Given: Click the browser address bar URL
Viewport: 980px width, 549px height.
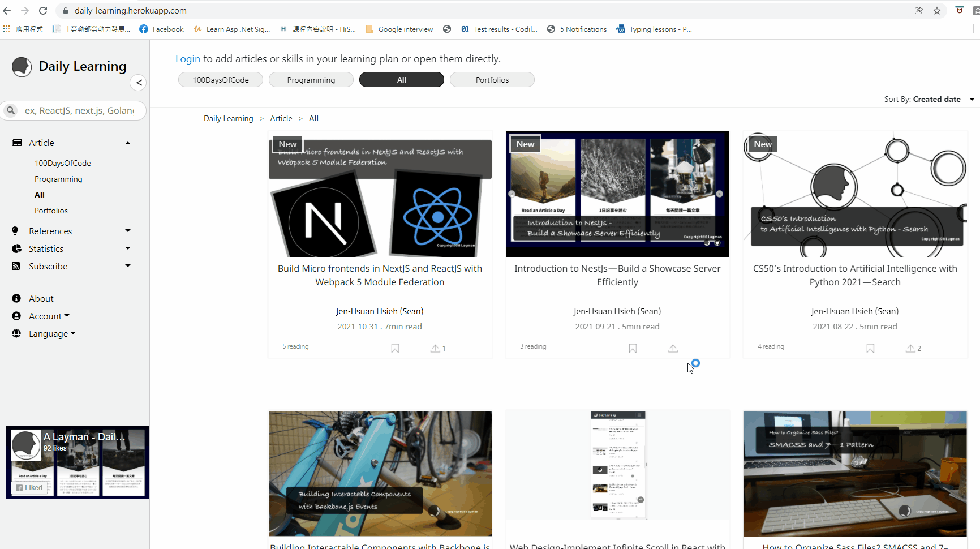Looking at the screenshot, I should point(131,11).
